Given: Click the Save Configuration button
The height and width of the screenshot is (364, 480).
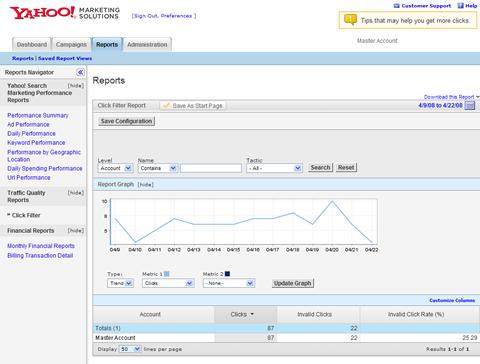Looking at the screenshot, I should tap(126, 121).
